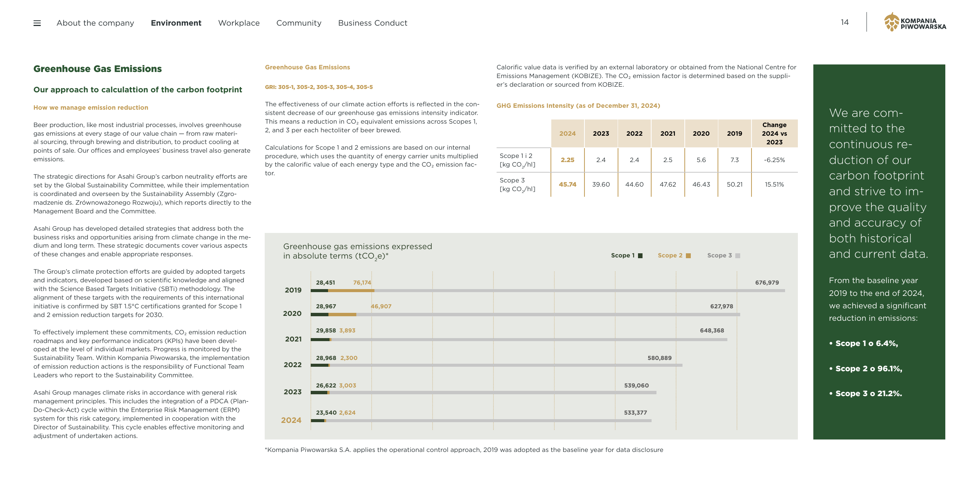Screen dimensions: 980x490
Task: Click the 676,979 label on the 2019 bar
Action: coord(767,283)
